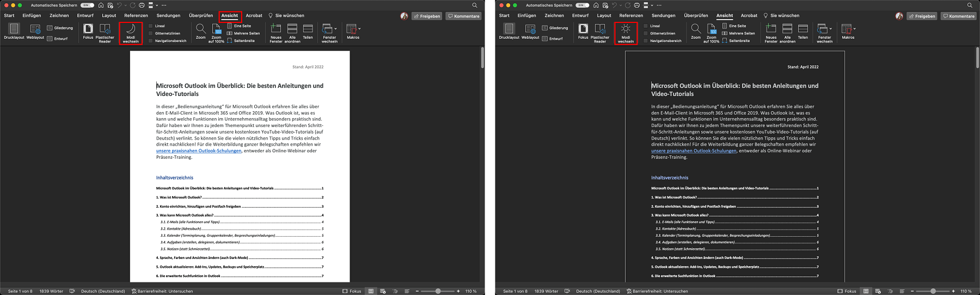Click Zoom auf 100% in left window
This screenshot has width=980, height=295.
(216, 33)
